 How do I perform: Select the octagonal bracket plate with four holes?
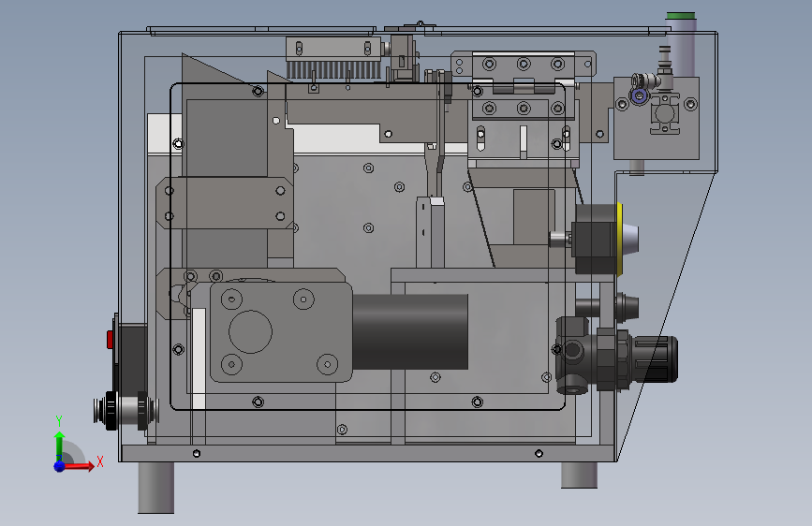coord(225,203)
